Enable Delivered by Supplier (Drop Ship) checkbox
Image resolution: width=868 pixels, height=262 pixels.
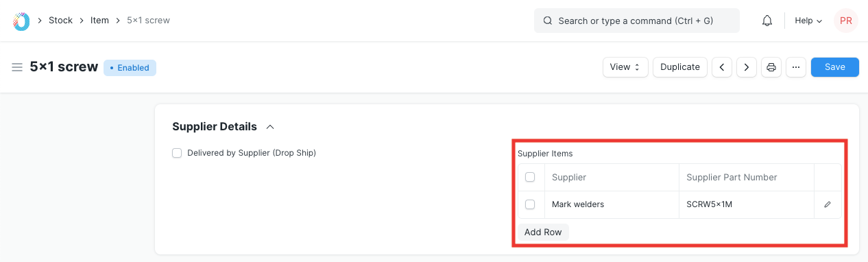point(177,153)
